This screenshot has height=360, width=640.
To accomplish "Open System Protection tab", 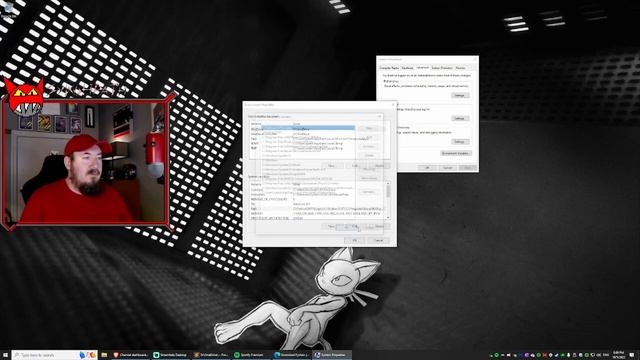I will [442, 68].
